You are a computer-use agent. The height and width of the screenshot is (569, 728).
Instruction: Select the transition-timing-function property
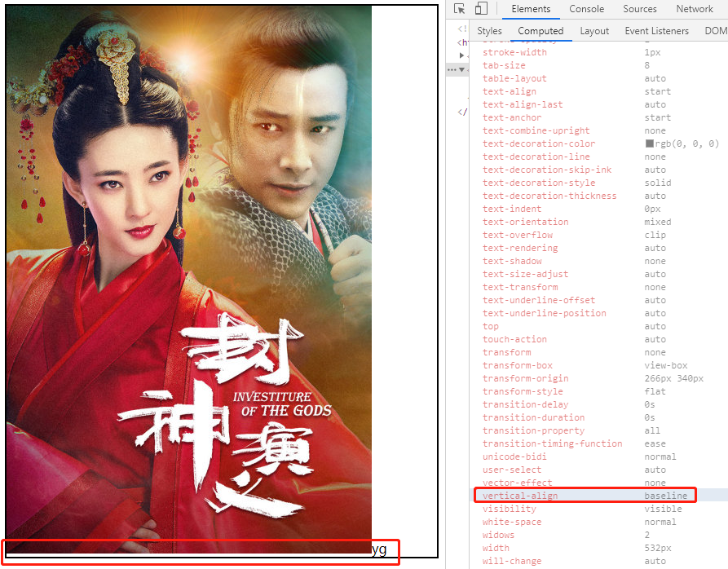coord(552,443)
